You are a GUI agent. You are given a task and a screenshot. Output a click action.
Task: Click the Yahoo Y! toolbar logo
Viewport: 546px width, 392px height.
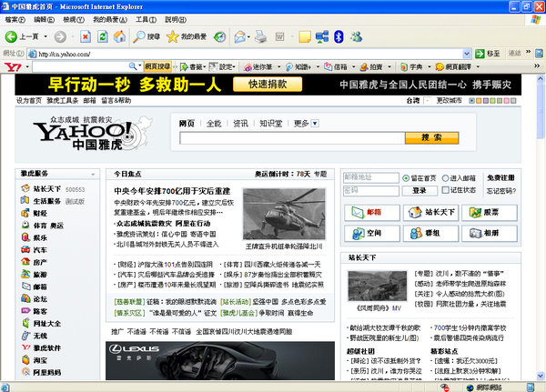point(13,66)
